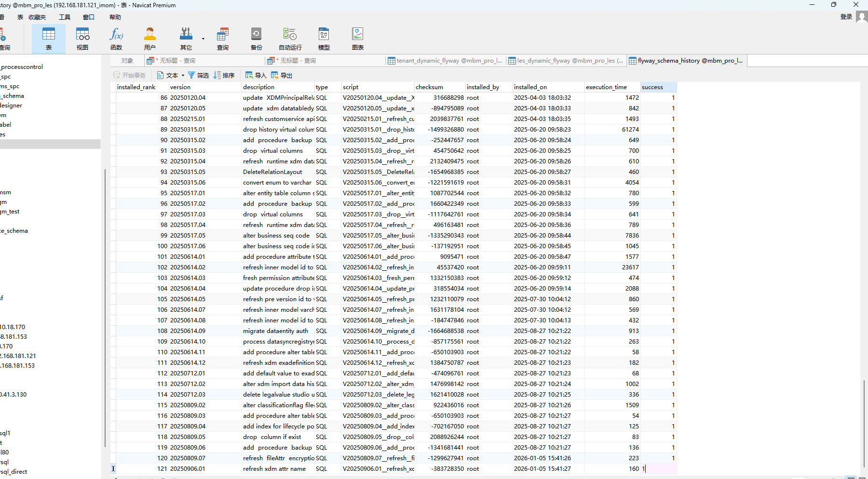Click 导入 (Import) in the table toolbar
The image size is (868, 479).
click(x=256, y=75)
